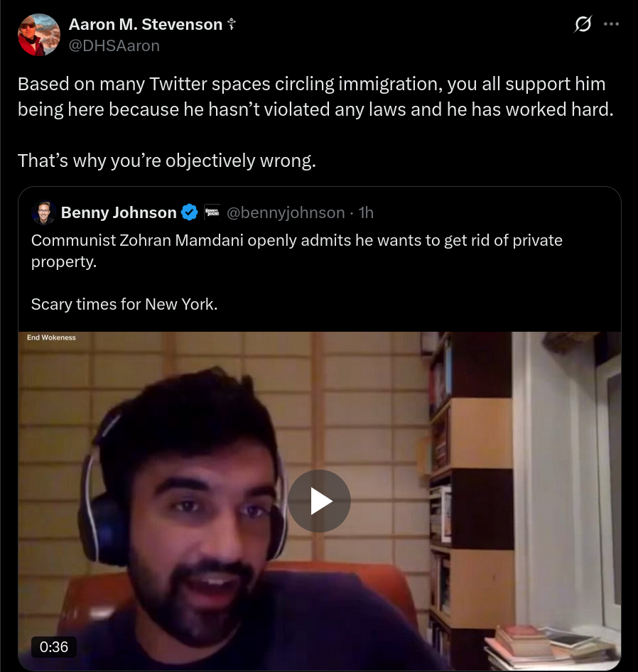Image resolution: width=638 pixels, height=672 pixels.
Task: Click the Grok slashed-circle icon
Action: (583, 24)
